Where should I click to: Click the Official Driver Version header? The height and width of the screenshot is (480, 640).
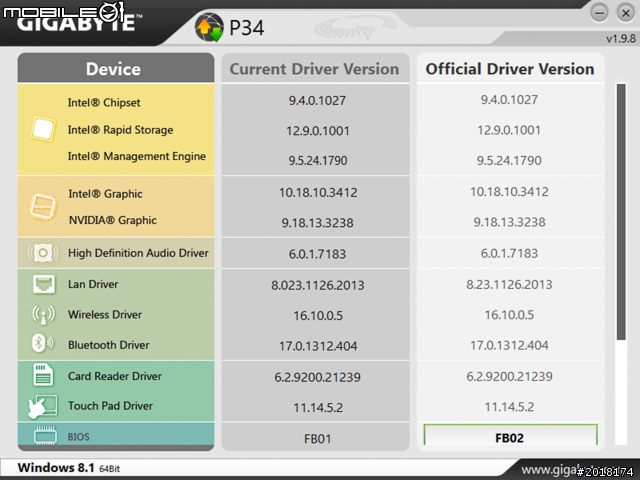pyautogui.click(x=510, y=69)
